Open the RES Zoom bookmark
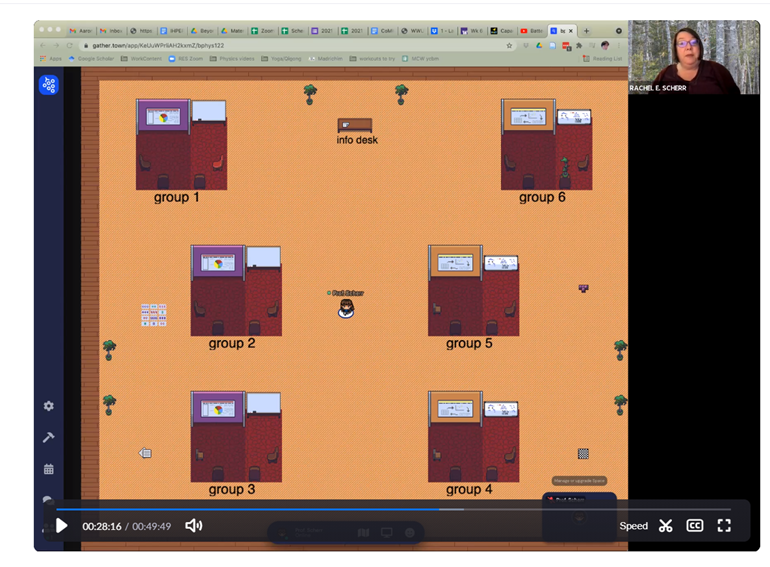Screen dimensions: 770x567 click(186, 58)
